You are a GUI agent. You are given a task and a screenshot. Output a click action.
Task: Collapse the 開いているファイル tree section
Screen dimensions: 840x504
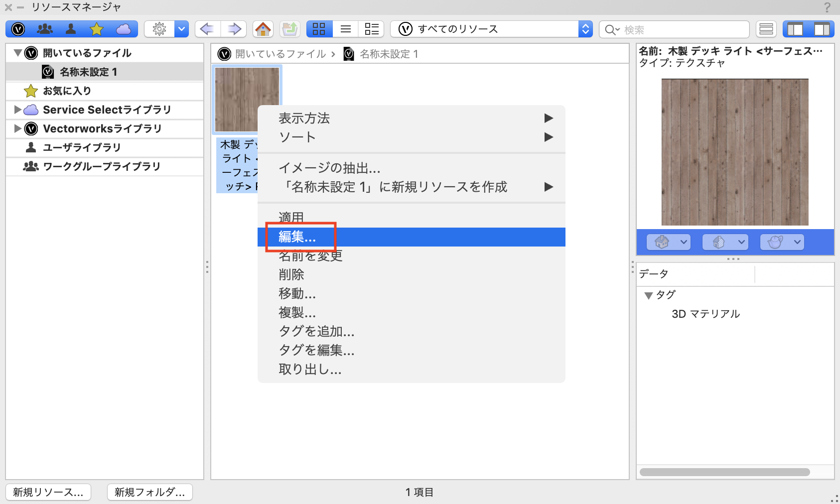pos(17,52)
